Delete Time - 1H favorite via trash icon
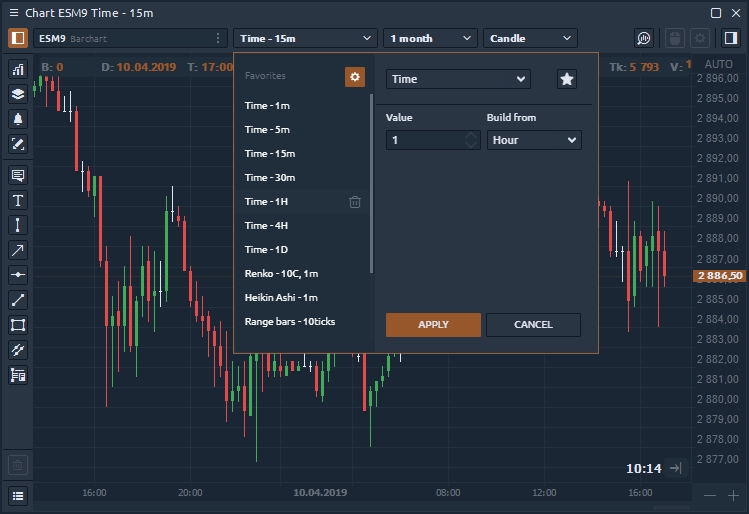Image resolution: width=749 pixels, height=514 pixels. 355,202
